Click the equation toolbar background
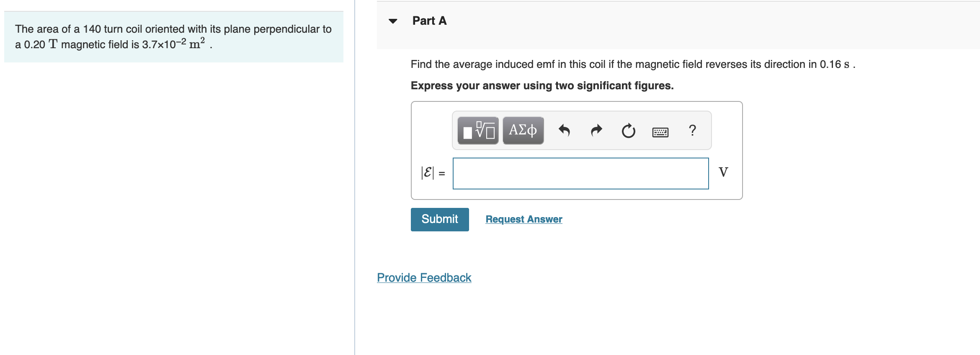This screenshot has width=980, height=355. (x=582, y=130)
